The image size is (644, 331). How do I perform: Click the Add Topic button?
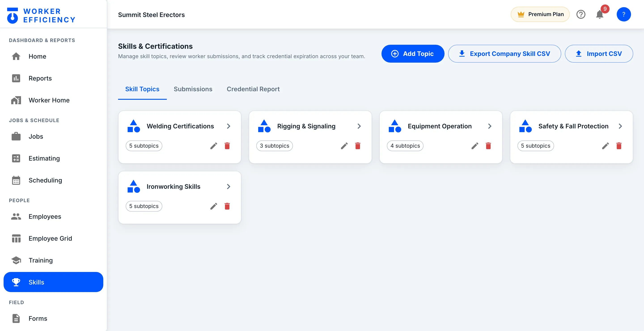pos(413,54)
